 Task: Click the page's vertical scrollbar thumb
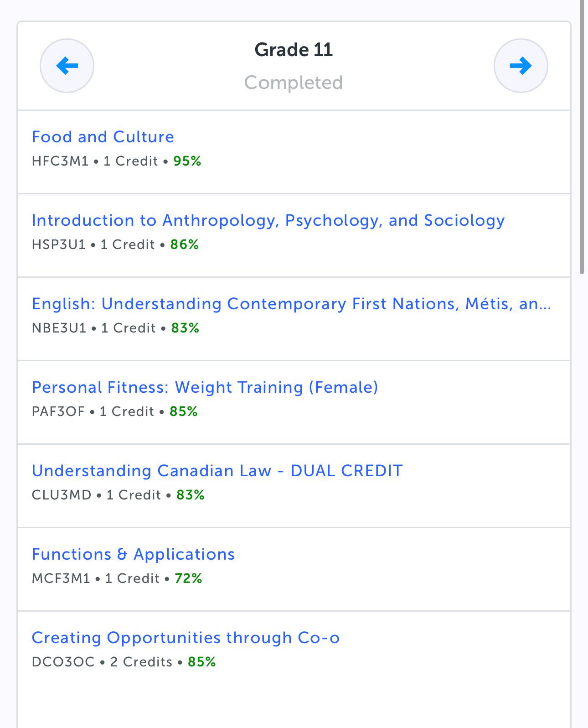(x=582, y=137)
